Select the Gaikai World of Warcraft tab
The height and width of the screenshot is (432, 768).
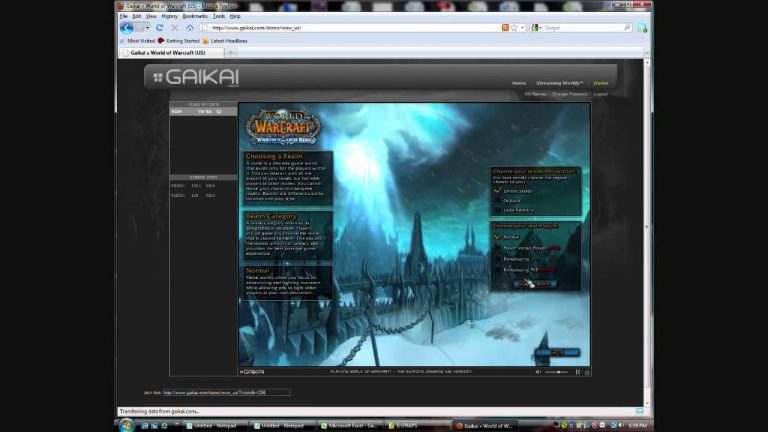[171, 52]
